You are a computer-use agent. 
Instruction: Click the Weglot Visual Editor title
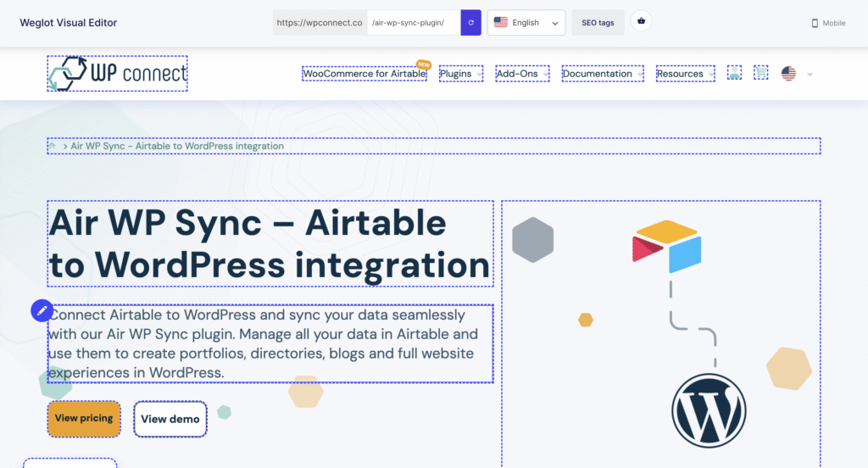pyautogui.click(x=68, y=23)
